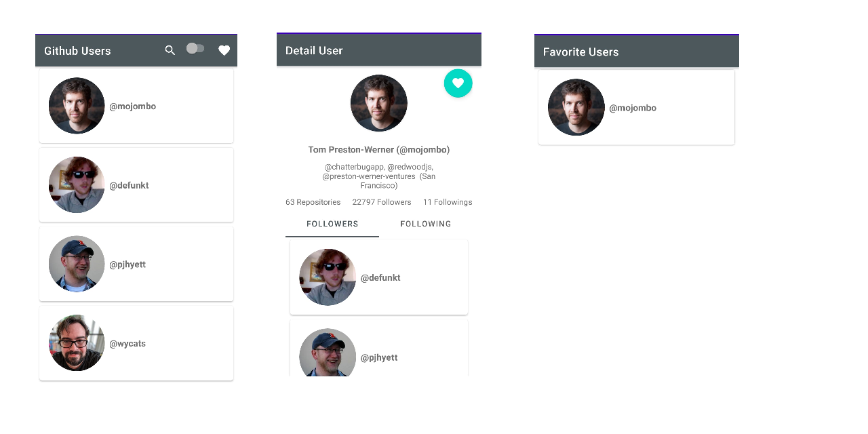
Task: Click @pjhyett's avatar in Github Users list
Action: coord(77,264)
